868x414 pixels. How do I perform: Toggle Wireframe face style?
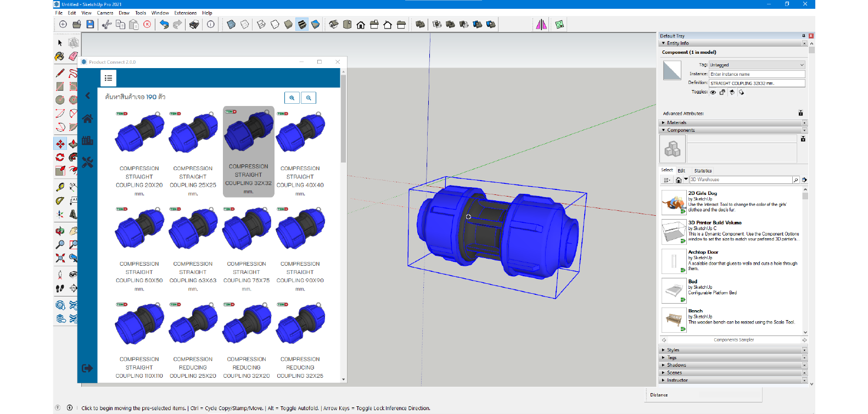[x=261, y=24]
